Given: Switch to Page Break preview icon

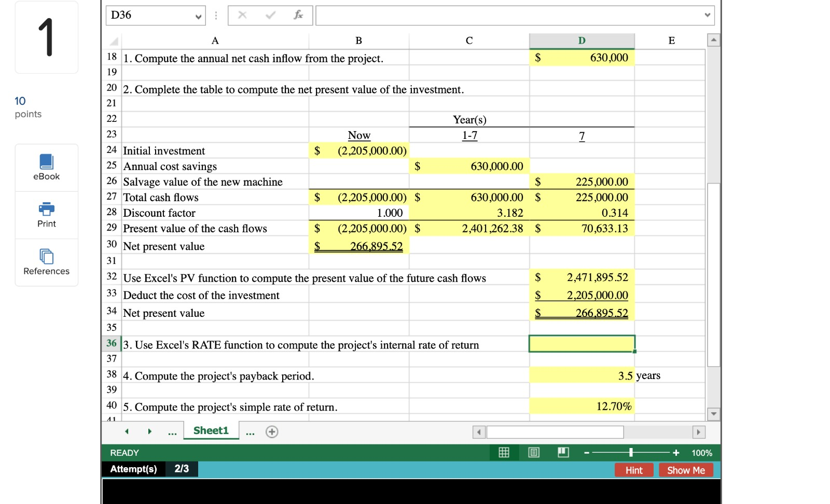Looking at the screenshot, I should [563, 453].
